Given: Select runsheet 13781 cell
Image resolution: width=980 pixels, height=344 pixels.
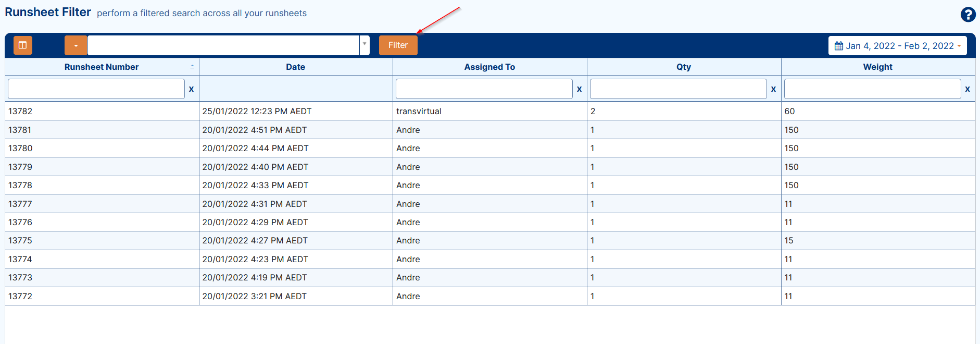Looking at the screenshot, I should pos(102,130).
